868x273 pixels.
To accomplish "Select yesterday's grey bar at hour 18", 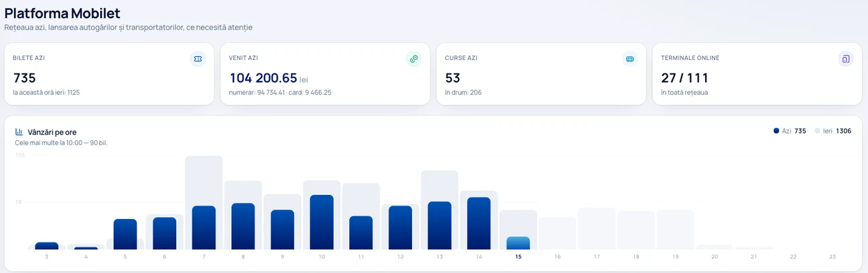I will click(636, 230).
